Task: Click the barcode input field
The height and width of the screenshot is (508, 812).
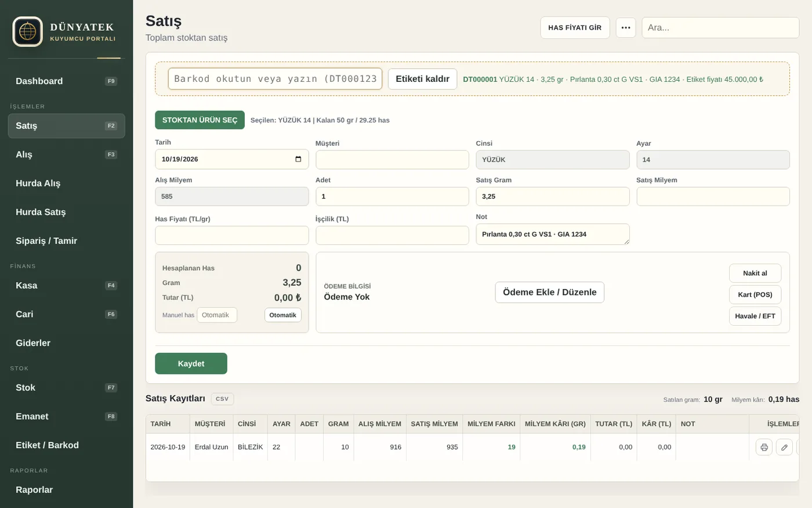Action: click(275, 79)
